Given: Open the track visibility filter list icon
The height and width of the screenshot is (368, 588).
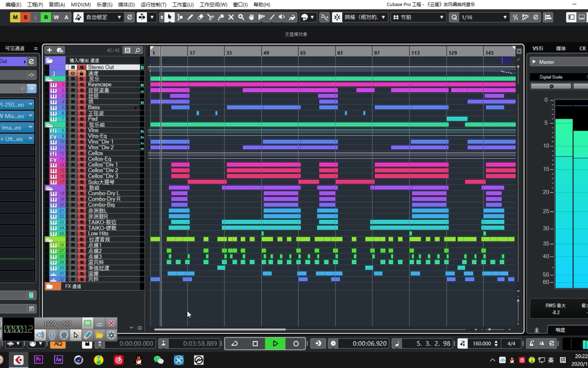Looking at the screenshot, I should (128, 50).
